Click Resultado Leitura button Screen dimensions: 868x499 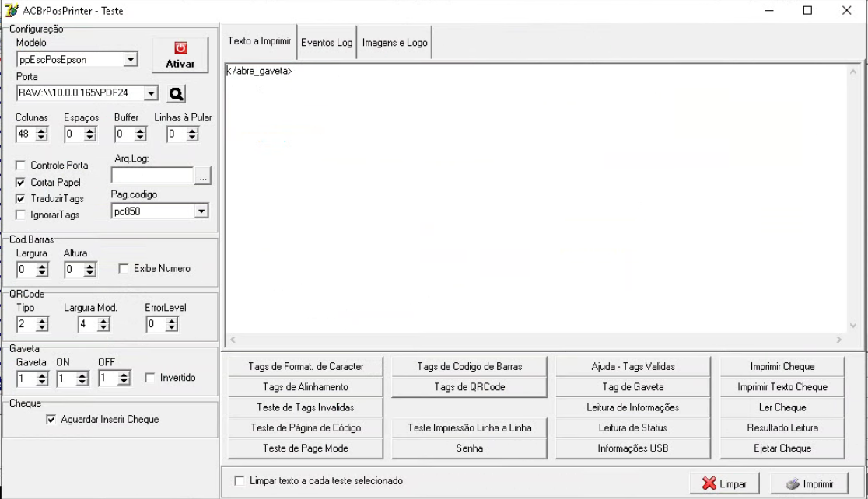782,427
